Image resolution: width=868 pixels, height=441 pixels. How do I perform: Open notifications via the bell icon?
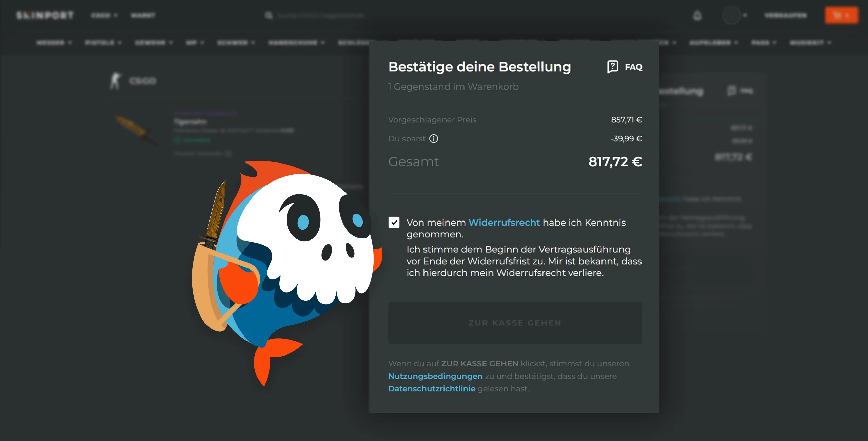(697, 16)
